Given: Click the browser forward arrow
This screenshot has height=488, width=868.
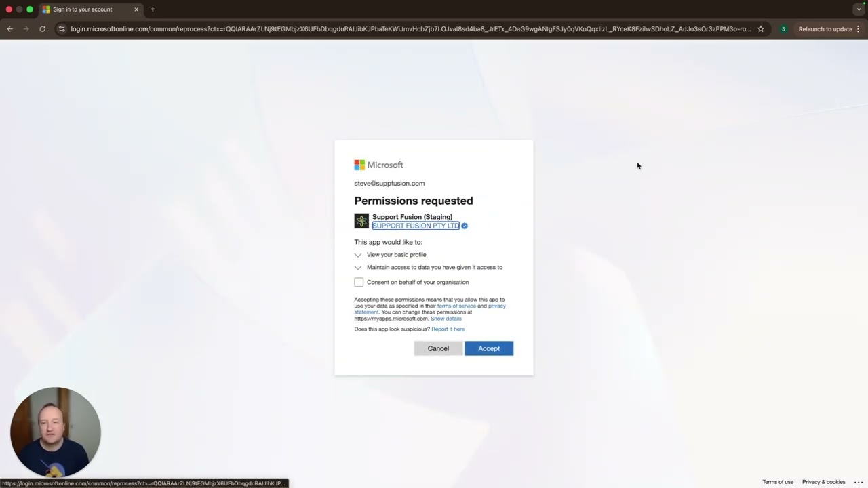Looking at the screenshot, I should (26, 29).
